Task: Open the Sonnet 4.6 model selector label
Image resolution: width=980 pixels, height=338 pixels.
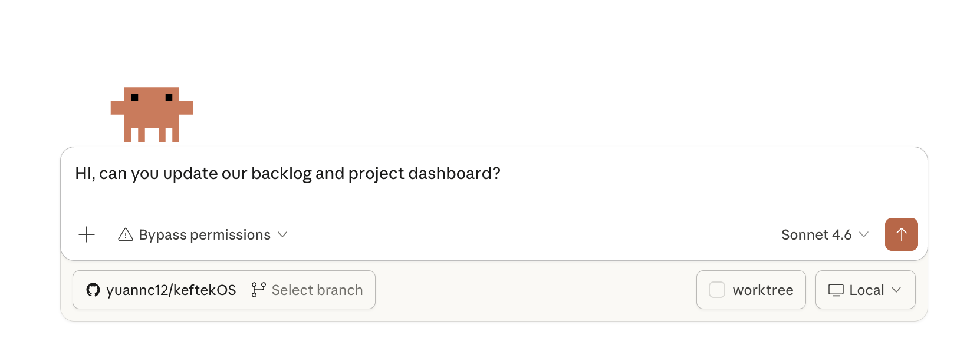Action: point(816,235)
